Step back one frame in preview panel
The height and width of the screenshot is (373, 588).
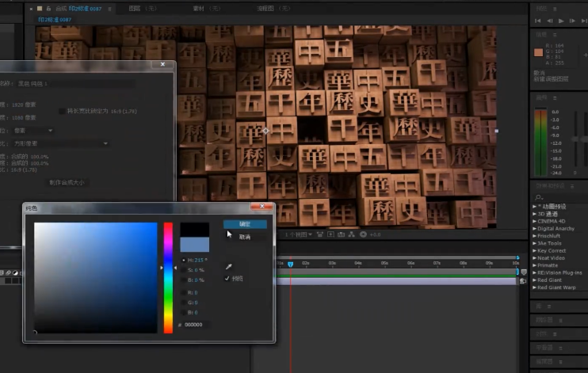(550, 21)
